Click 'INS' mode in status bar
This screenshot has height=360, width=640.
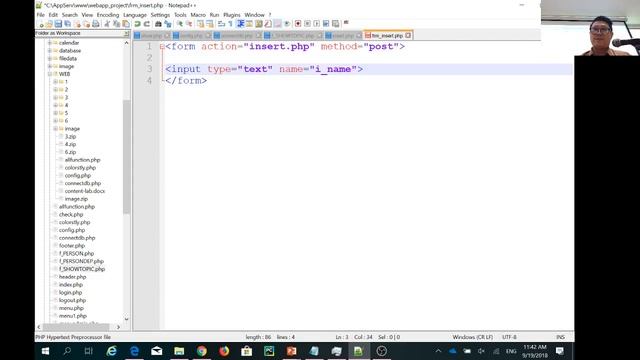click(560, 337)
